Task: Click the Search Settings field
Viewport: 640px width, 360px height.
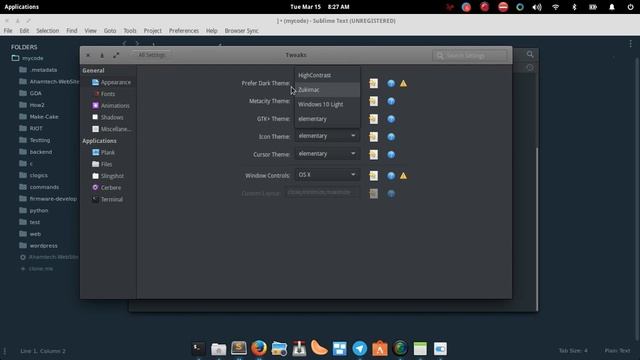Action: (x=470, y=55)
